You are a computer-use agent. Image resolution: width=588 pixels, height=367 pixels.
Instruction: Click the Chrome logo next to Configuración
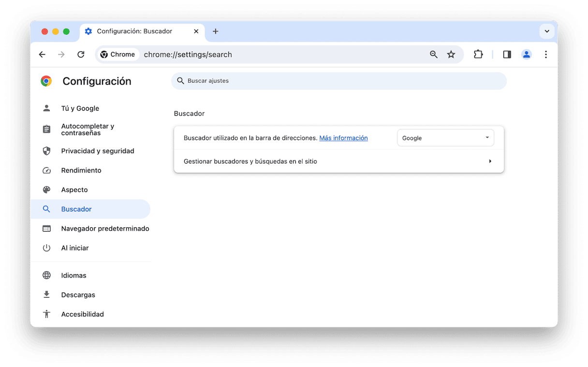coord(46,81)
